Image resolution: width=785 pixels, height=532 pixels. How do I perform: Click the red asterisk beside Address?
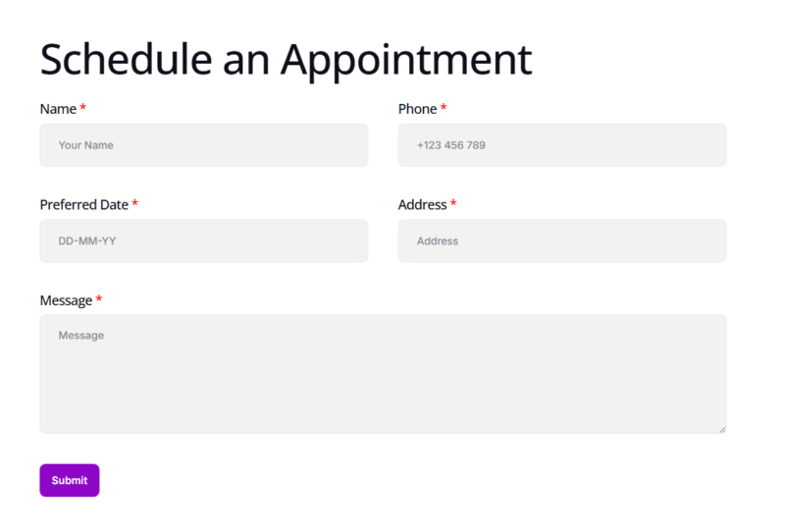coord(453,204)
